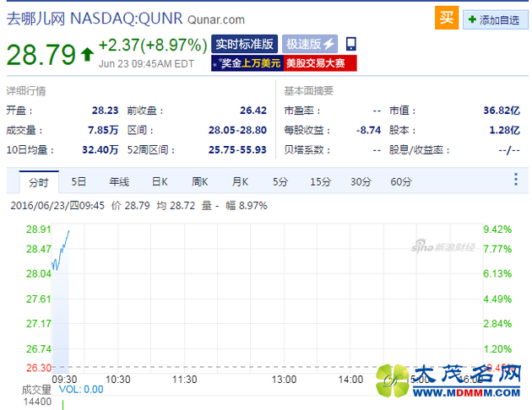Open 奖金上万美元 美股交易大赛 banner

click(284, 63)
